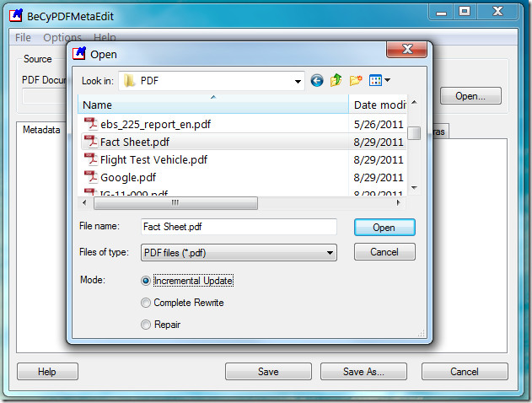Click the PDF folder icon in Look in
This screenshot has width=532, height=403.
click(129, 81)
